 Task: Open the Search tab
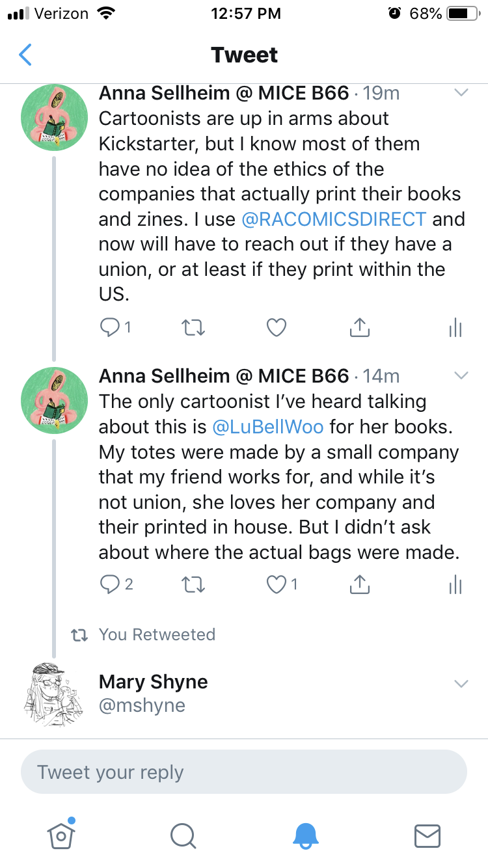[183, 835]
